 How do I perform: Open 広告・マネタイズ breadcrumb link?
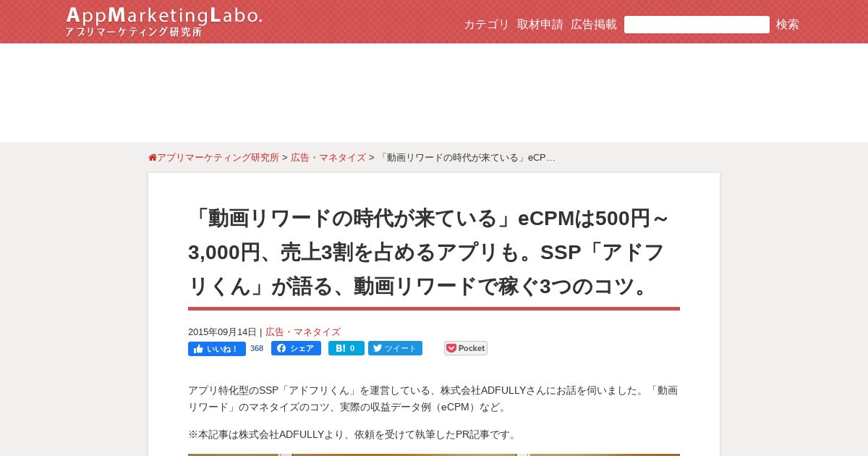[328, 158]
